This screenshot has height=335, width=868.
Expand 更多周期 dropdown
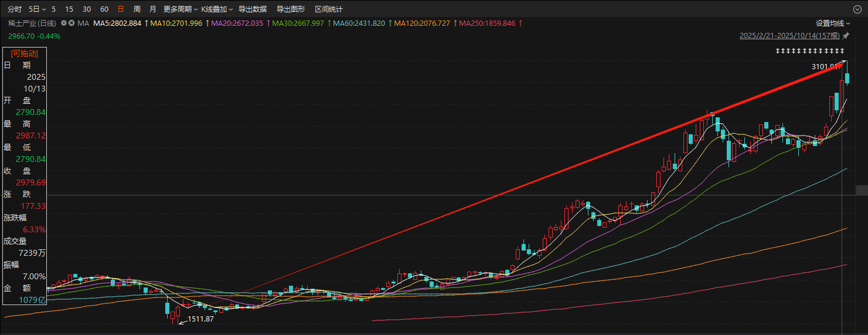coord(181,9)
